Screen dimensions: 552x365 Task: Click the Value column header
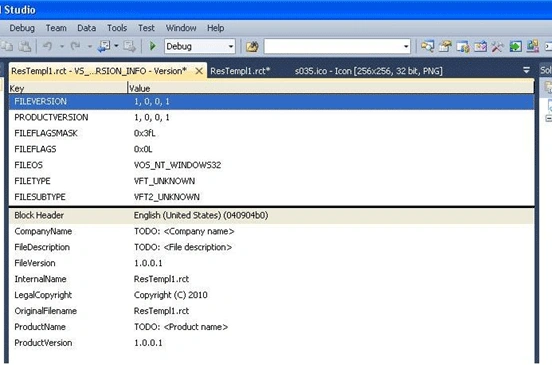point(331,88)
